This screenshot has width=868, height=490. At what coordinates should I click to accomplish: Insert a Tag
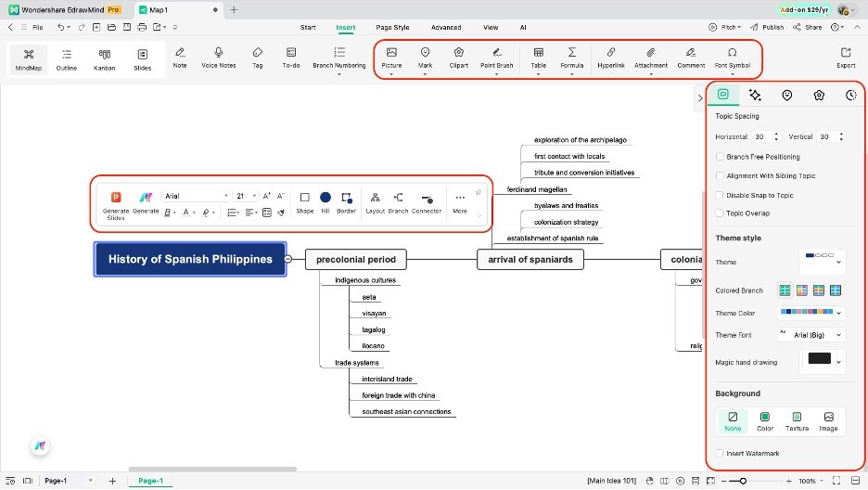pos(258,58)
